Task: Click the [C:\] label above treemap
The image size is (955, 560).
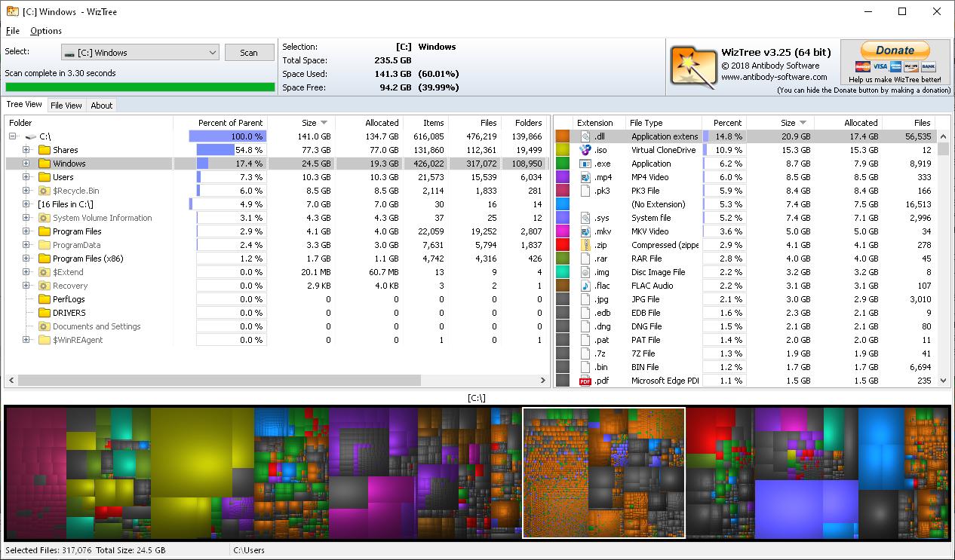Action: point(477,398)
